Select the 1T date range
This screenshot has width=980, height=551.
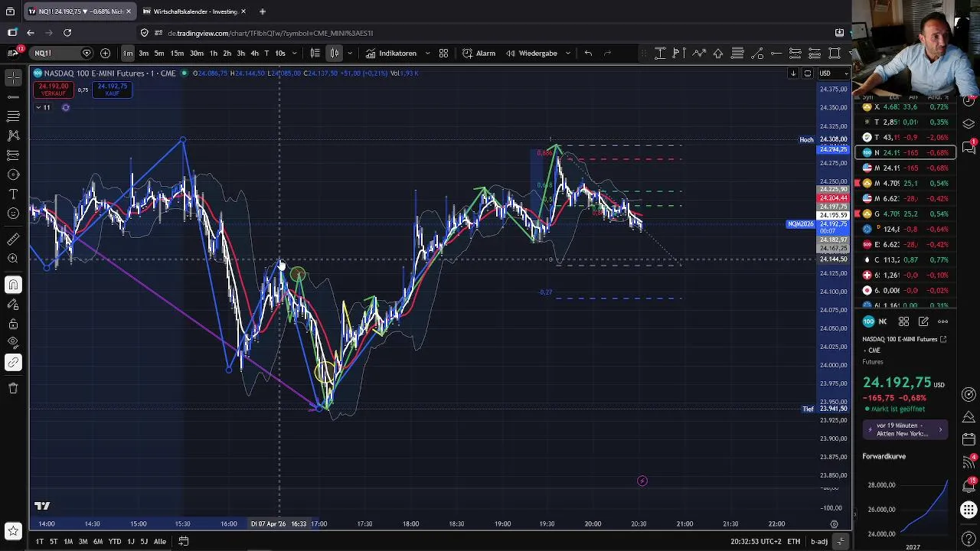coord(39,541)
